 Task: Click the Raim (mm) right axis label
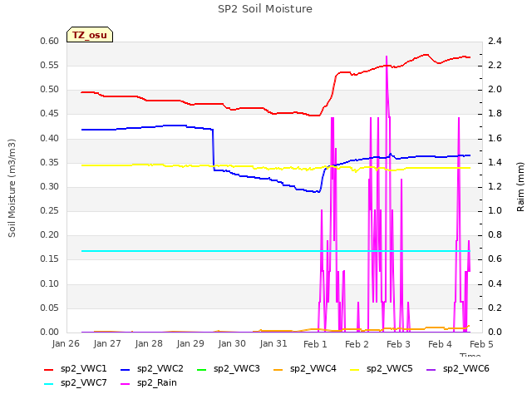[520, 187]
